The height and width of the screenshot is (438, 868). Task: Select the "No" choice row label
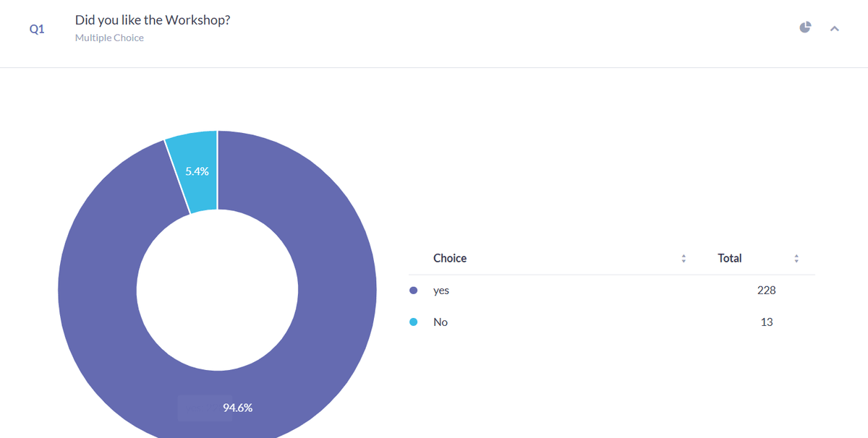coord(441,322)
